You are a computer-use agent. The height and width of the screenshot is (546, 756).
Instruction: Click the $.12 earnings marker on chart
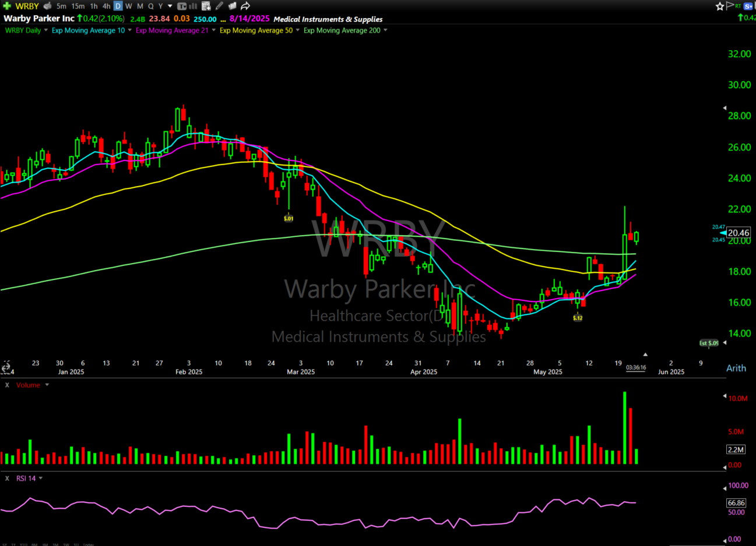pyautogui.click(x=578, y=318)
